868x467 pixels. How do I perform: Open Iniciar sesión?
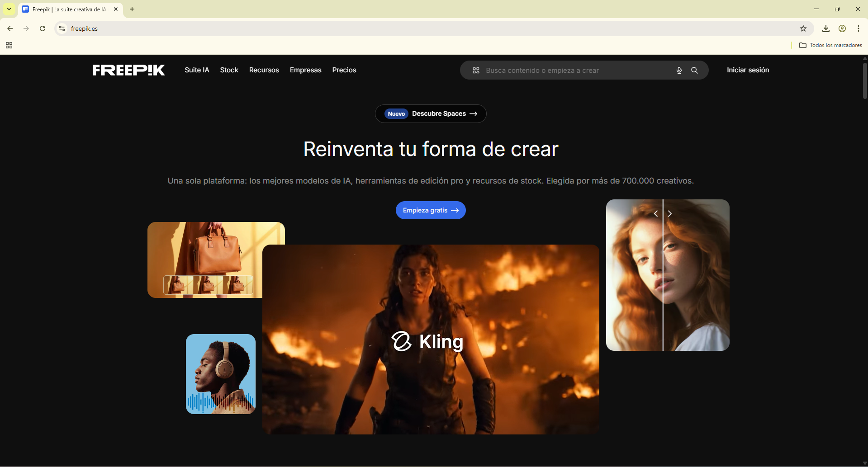coord(748,70)
